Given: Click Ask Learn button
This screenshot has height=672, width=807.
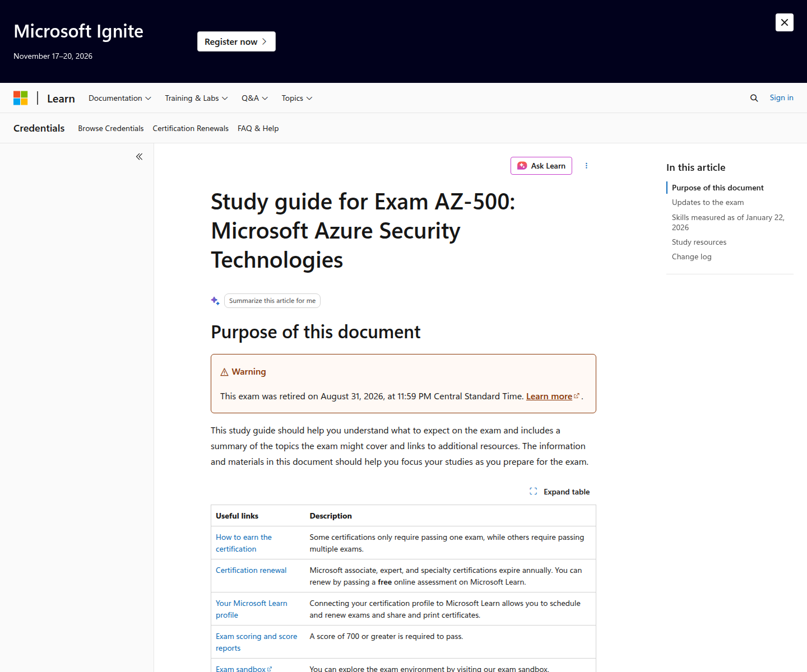Looking at the screenshot, I should click(541, 166).
